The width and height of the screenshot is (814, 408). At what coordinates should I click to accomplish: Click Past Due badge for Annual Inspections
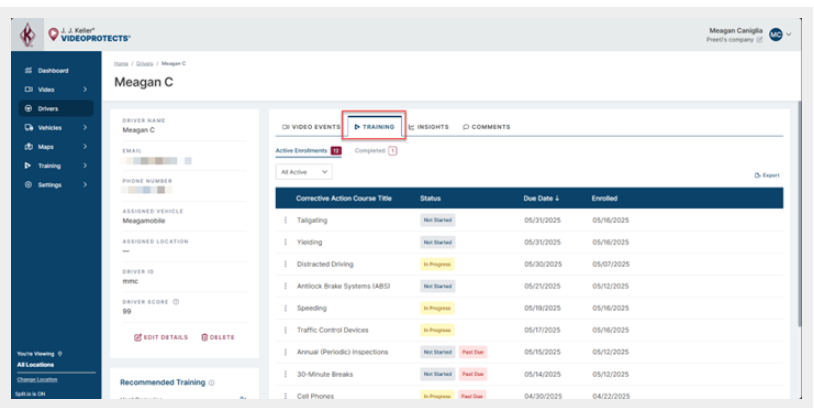point(473,352)
